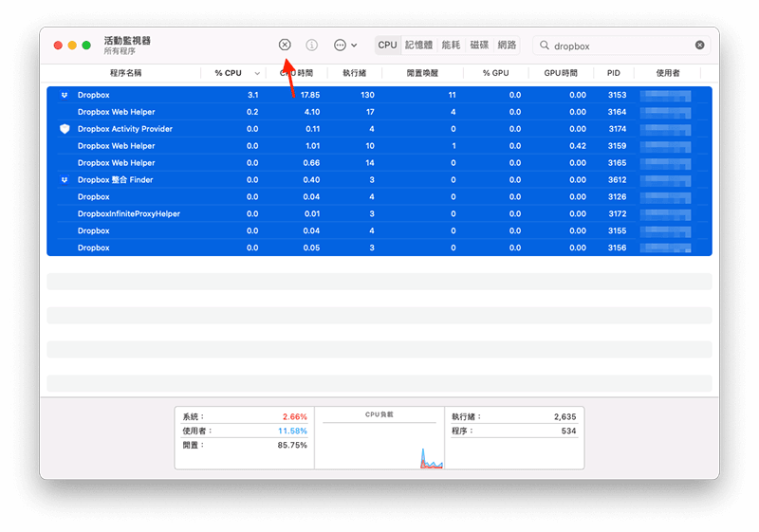Select the Dropbox 整合 Finder process
This screenshot has height=532, width=759.
[379, 179]
